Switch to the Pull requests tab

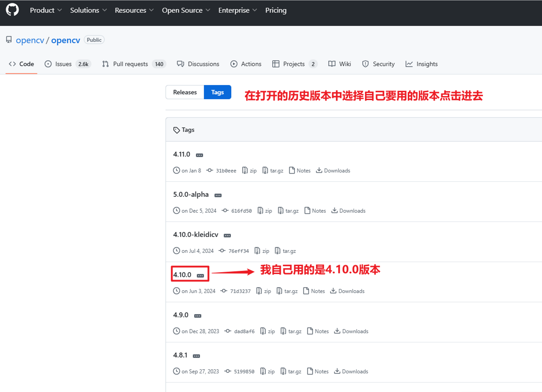[134, 64]
